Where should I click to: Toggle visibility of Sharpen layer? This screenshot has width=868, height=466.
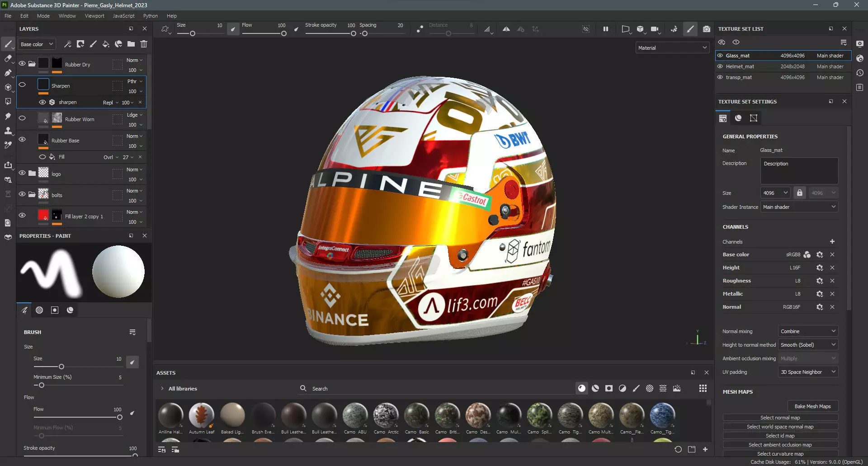tap(22, 85)
